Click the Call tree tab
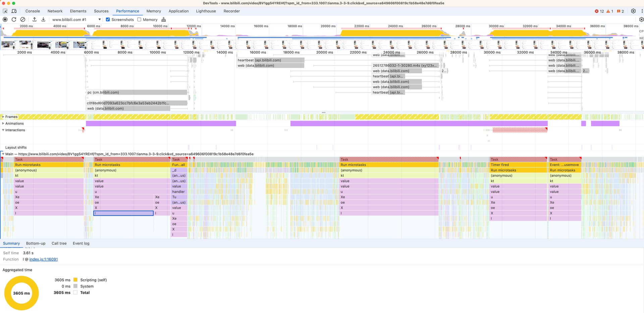644x313 pixels. point(59,243)
